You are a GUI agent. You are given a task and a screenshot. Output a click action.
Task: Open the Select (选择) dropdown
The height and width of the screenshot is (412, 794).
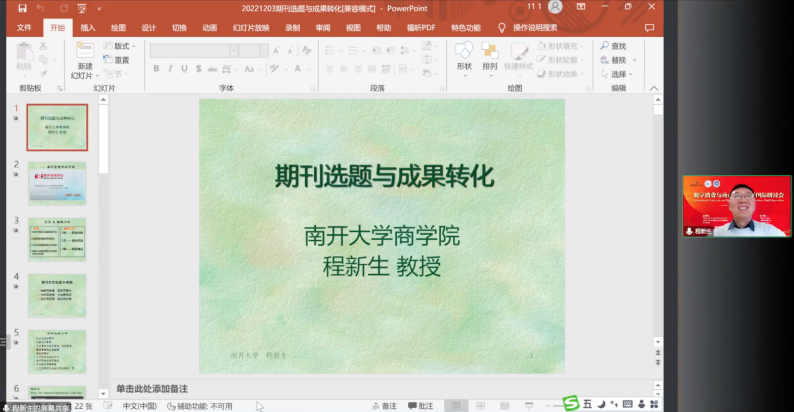[620, 74]
